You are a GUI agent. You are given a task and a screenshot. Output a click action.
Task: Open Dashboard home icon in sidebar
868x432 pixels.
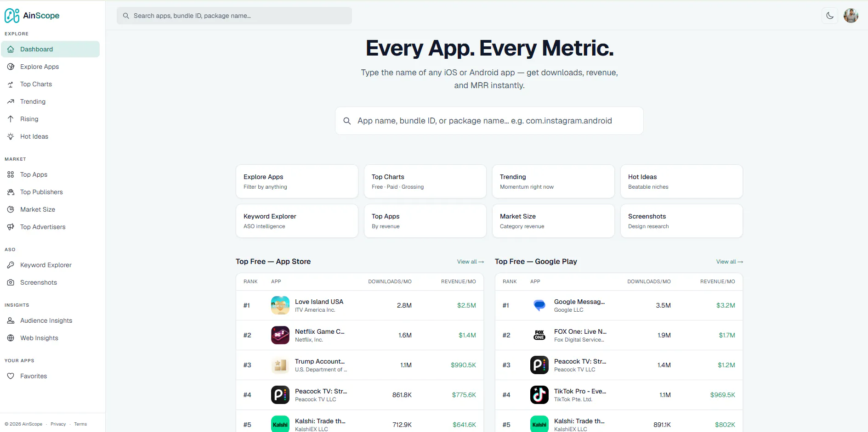pos(11,49)
